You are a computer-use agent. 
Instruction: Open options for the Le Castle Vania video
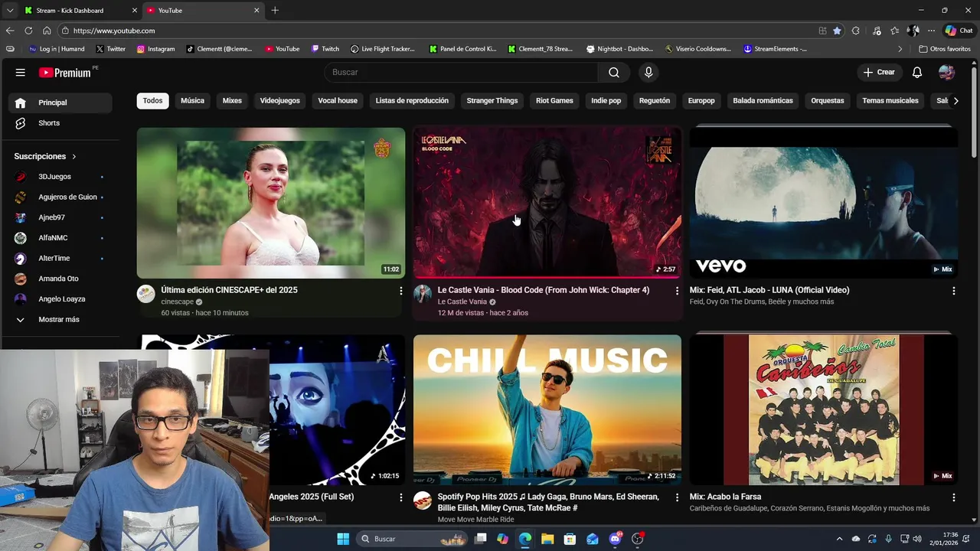[677, 291]
